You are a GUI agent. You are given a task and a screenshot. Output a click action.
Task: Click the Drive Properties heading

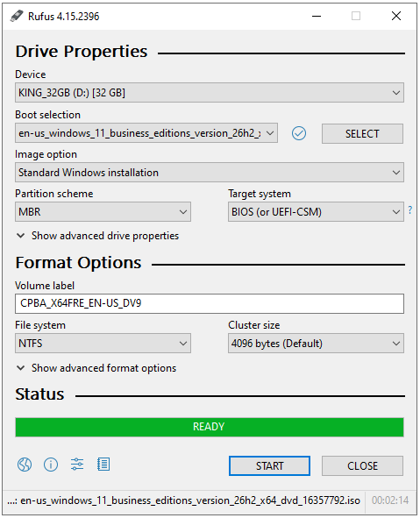(82, 52)
